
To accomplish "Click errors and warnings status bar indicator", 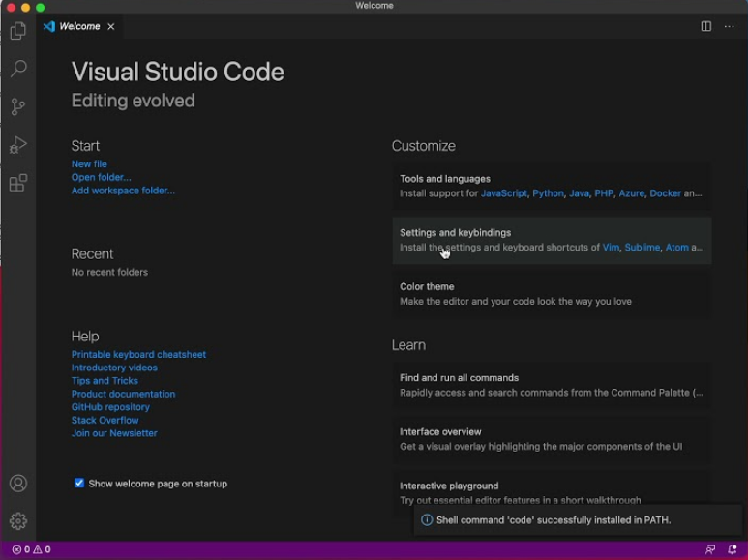I will [31, 549].
